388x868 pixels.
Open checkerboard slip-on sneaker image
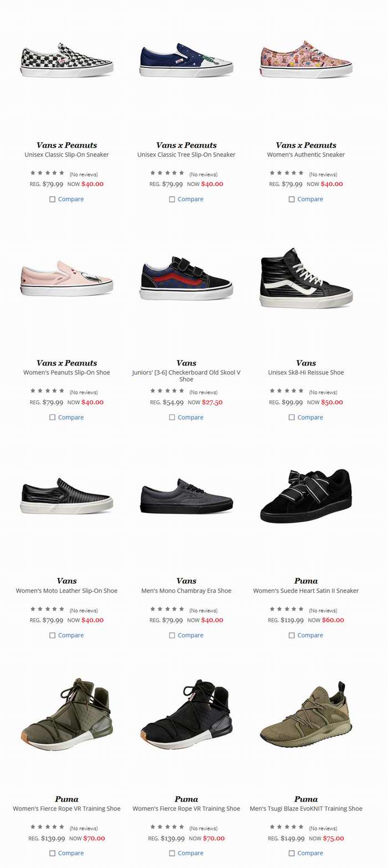tap(67, 60)
